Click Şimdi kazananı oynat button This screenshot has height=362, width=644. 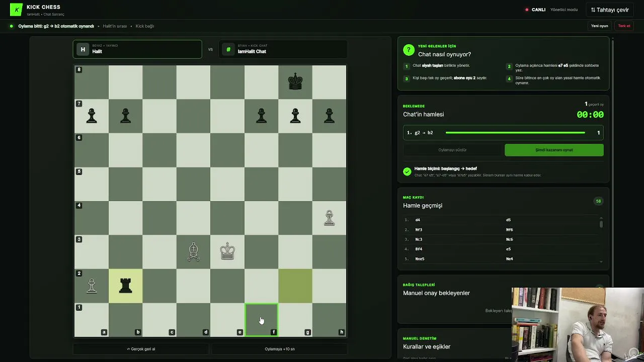click(x=554, y=150)
